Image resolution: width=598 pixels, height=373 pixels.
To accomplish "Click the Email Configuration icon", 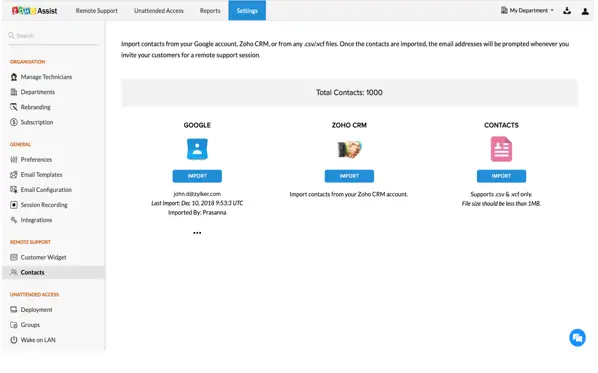I will pos(14,190).
